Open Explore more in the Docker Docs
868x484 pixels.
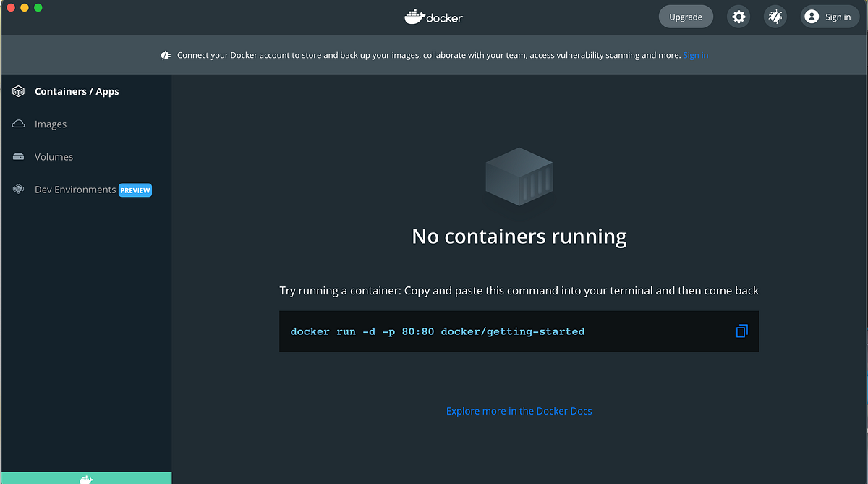(x=519, y=410)
